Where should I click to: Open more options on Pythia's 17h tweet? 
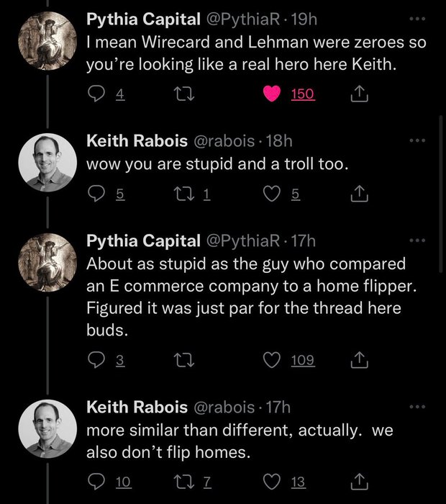(416, 240)
